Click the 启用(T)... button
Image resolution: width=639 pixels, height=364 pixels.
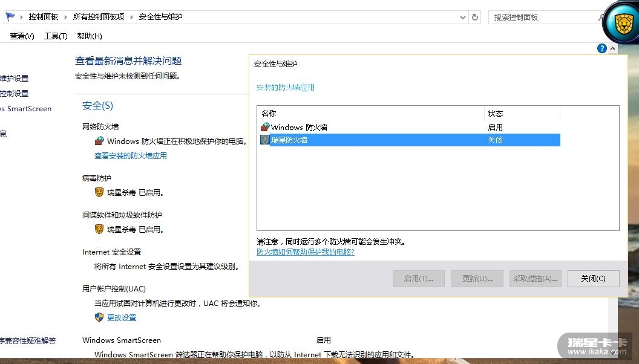[x=419, y=279]
